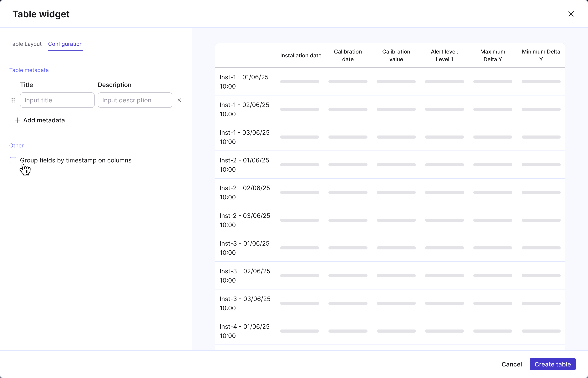Click the Cancel button
This screenshot has width=588, height=378.
coord(511,364)
